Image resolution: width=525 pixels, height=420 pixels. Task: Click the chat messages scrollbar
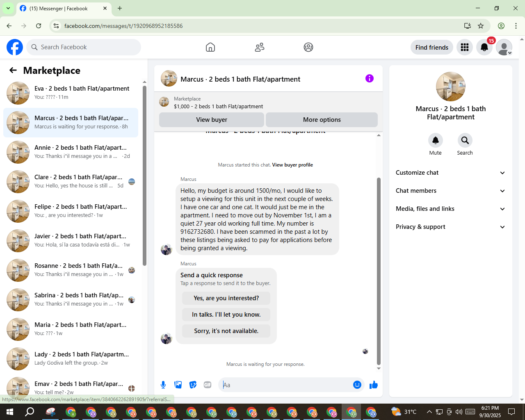pos(379,271)
